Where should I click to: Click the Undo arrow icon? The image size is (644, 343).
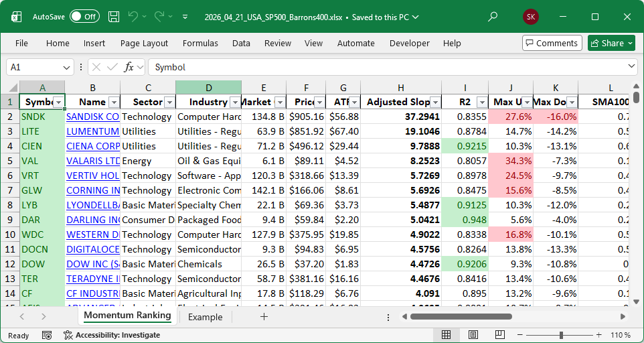pyautogui.click(x=133, y=17)
